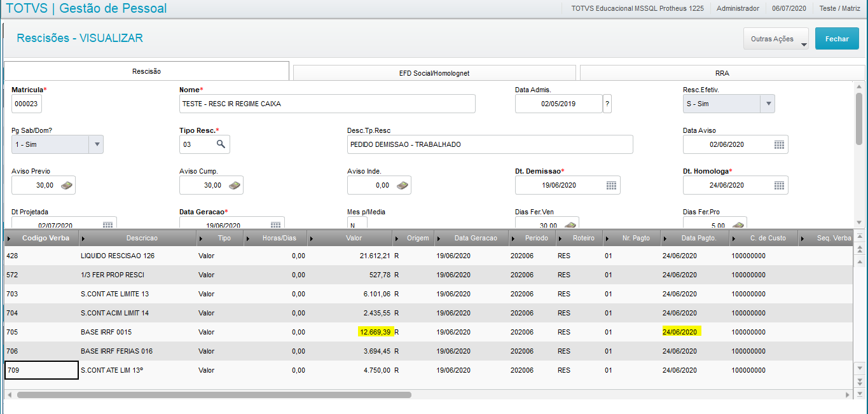Jump to last row with grid bottom arrow

pyautogui.click(x=860, y=394)
